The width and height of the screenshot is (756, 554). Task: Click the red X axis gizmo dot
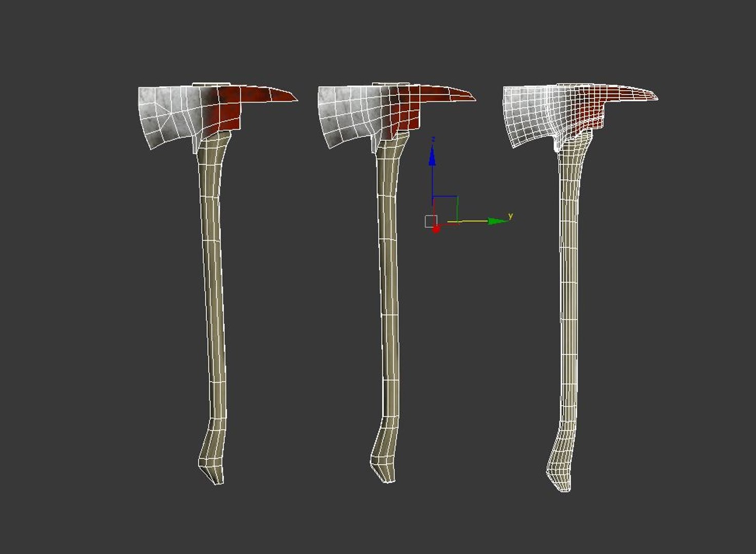point(436,229)
